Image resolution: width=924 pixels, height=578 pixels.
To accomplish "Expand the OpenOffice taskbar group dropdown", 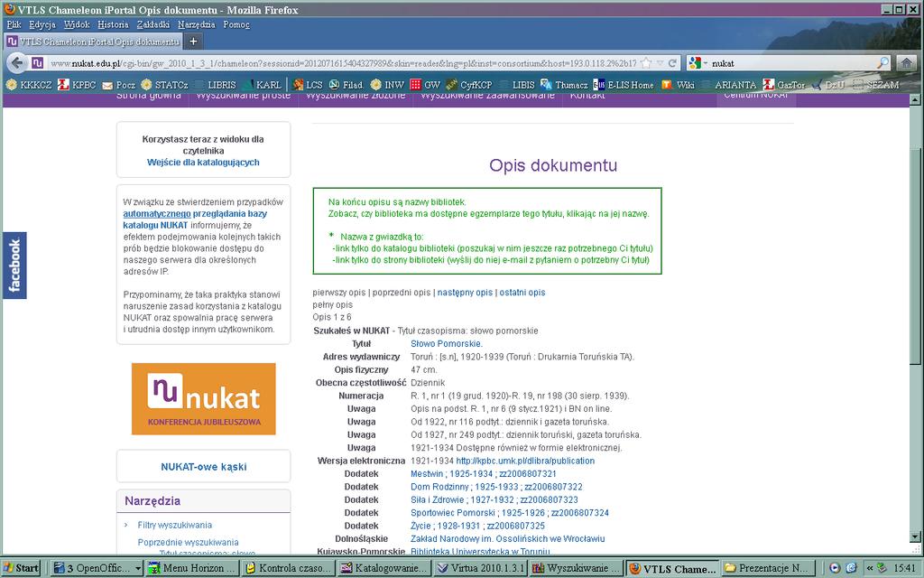I will (x=138, y=569).
